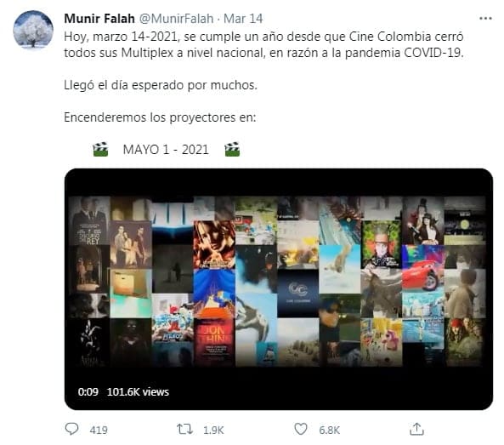Click the Cine Colombia logo in video
The width and height of the screenshot is (504, 445).
click(298, 292)
